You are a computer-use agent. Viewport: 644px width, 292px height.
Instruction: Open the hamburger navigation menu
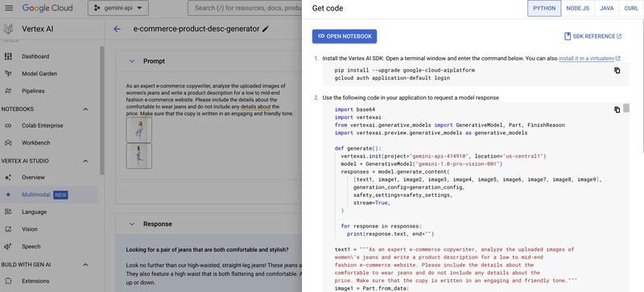9,8
